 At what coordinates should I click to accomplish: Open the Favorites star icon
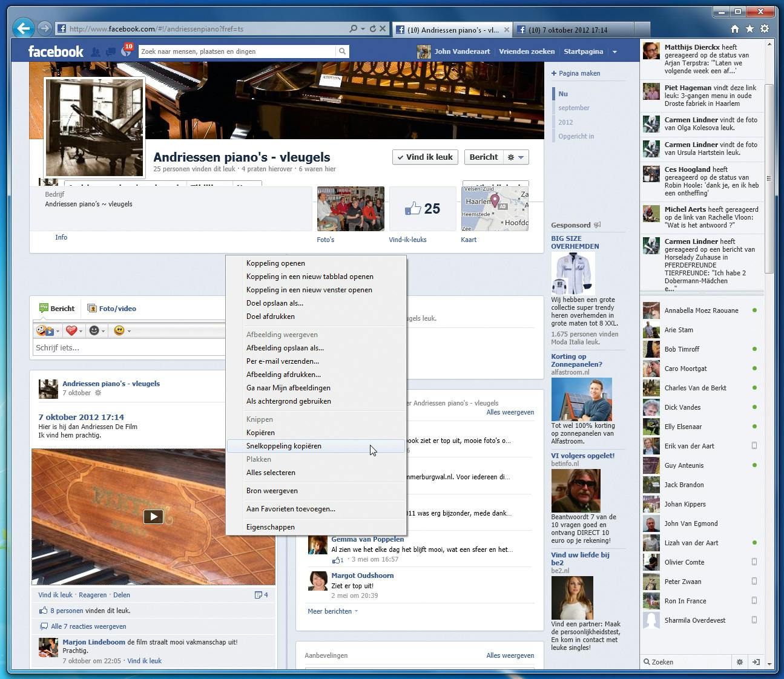pos(749,28)
